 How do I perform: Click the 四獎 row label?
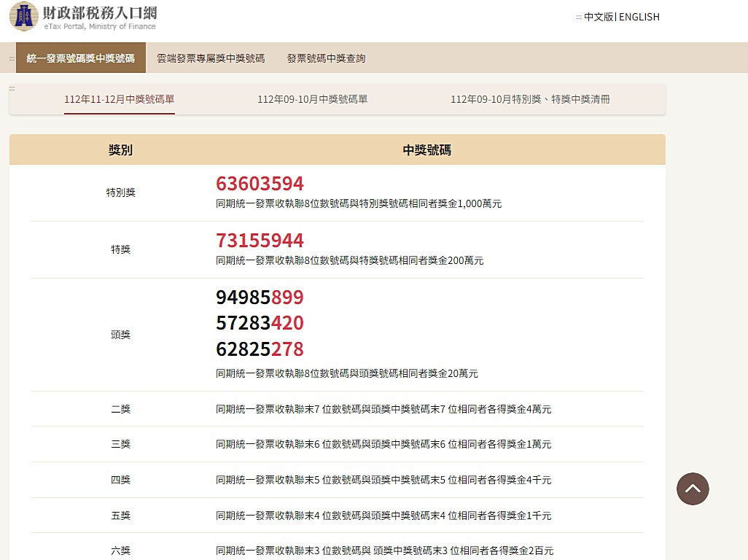pos(121,479)
